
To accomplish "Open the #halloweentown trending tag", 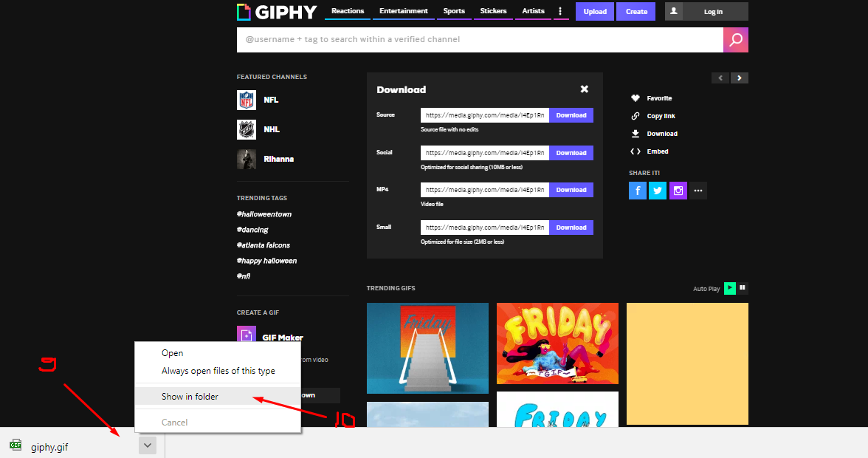I will coord(264,214).
